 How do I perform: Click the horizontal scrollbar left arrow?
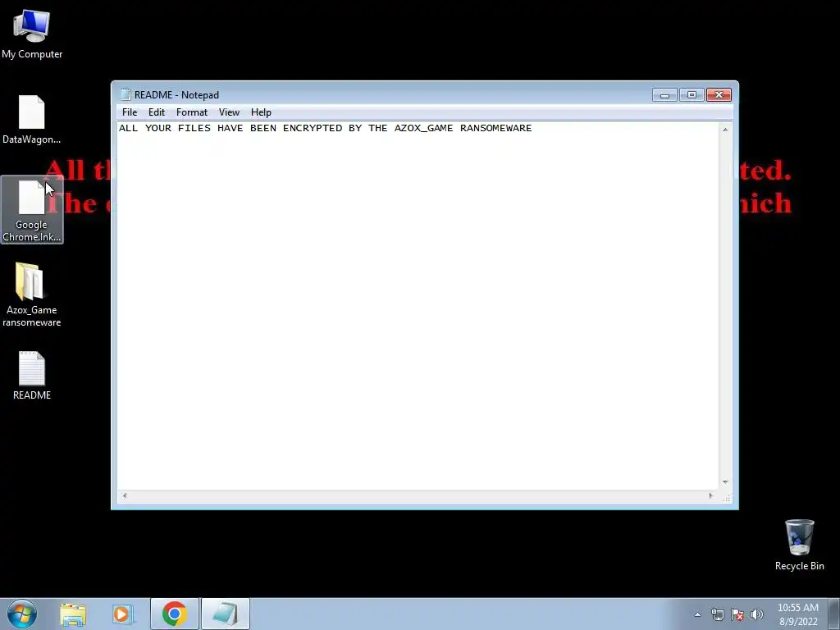point(125,495)
